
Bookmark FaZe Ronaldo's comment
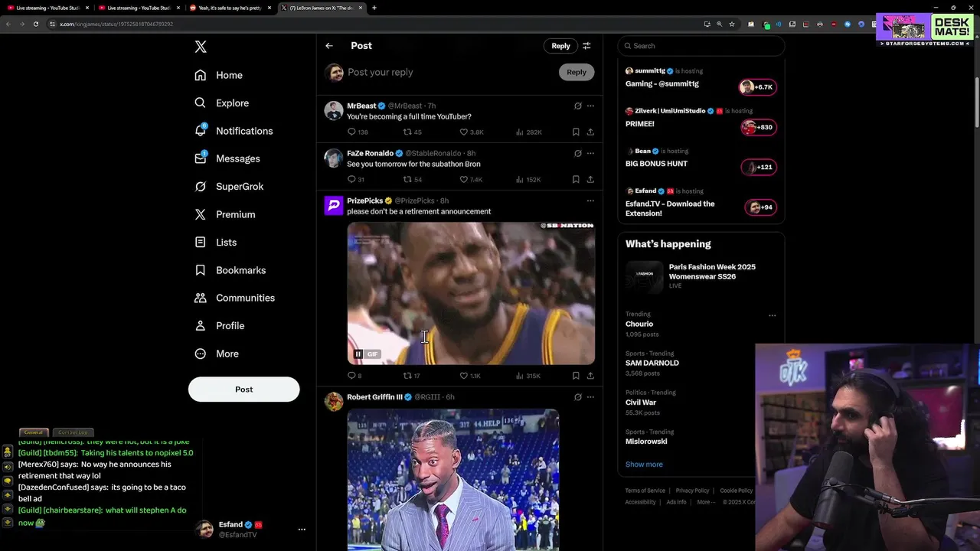click(x=576, y=179)
